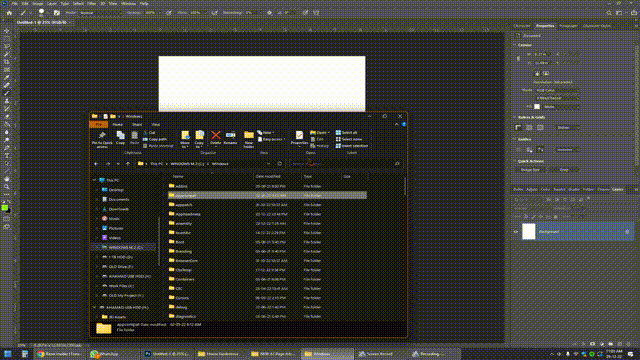Click the Crop quick action button
This screenshot has height=360, width=640.
564,170
